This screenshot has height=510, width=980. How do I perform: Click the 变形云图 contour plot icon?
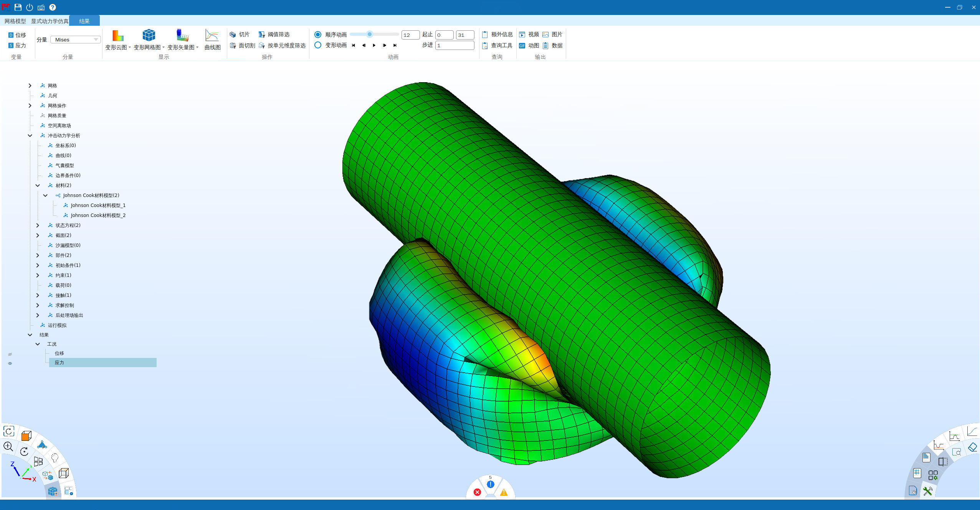coord(117,36)
